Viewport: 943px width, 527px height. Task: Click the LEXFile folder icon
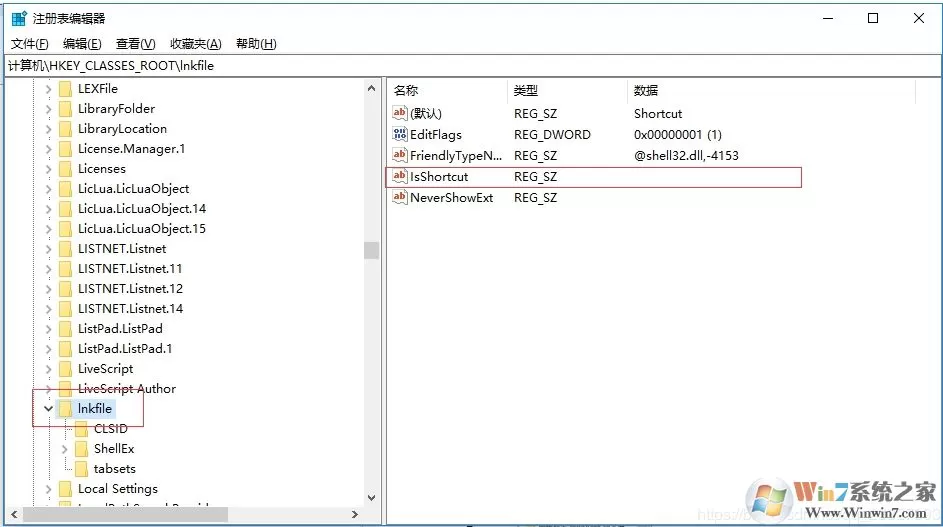pos(66,89)
